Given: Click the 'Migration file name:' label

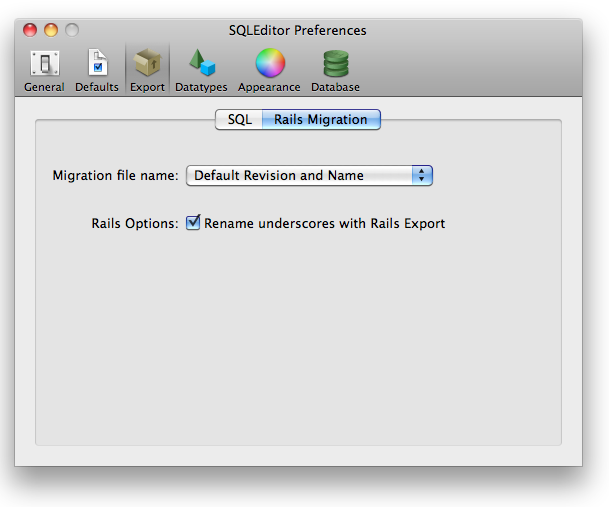Looking at the screenshot, I should coord(115,176).
